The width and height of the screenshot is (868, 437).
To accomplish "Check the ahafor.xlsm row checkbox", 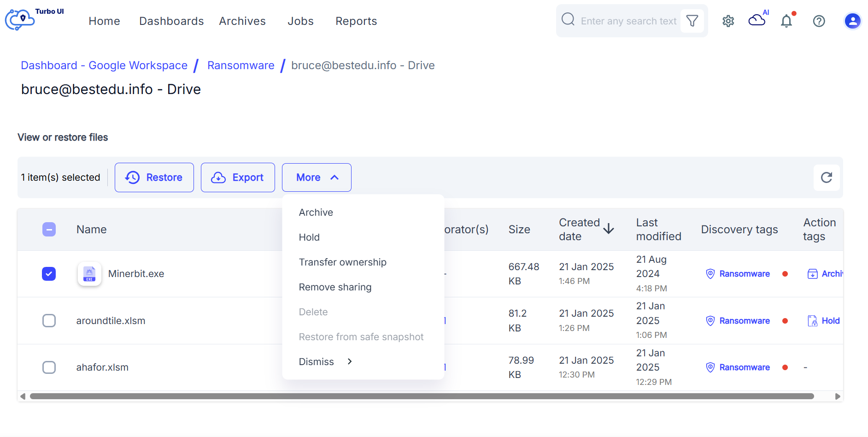I will click(x=49, y=367).
